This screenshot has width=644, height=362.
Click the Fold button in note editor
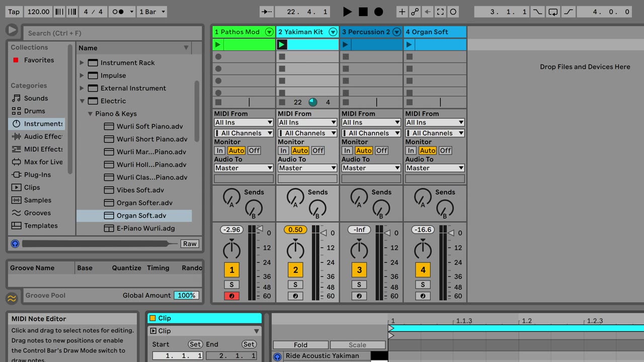[x=300, y=345]
